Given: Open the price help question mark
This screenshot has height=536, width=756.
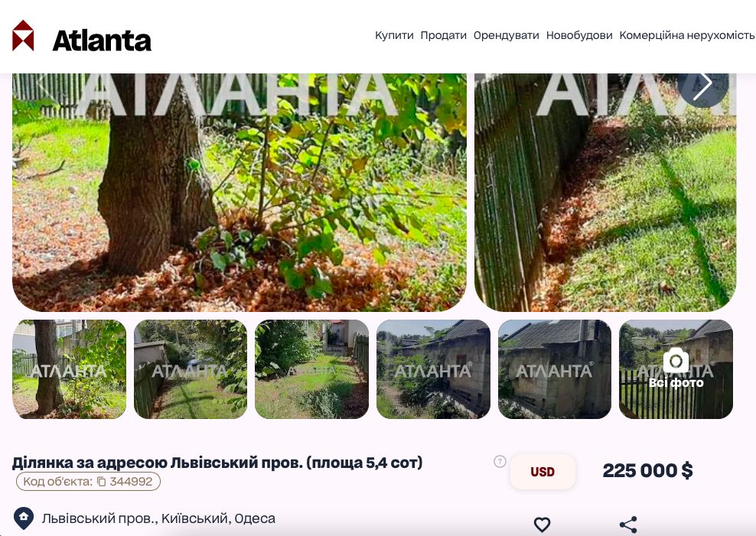Looking at the screenshot, I should tap(500, 461).
